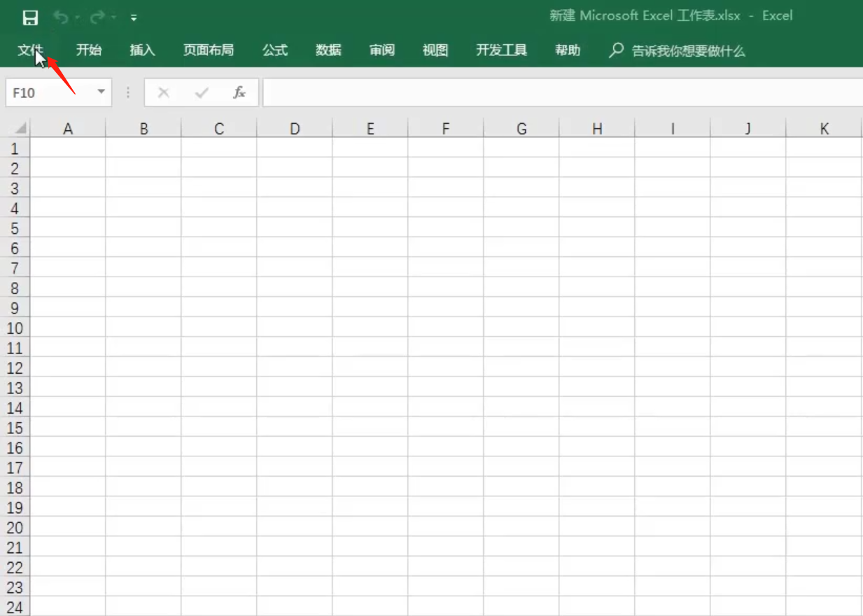Click the Save icon in quick access toolbar
This screenshot has height=616, width=863.
pos(30,17)
